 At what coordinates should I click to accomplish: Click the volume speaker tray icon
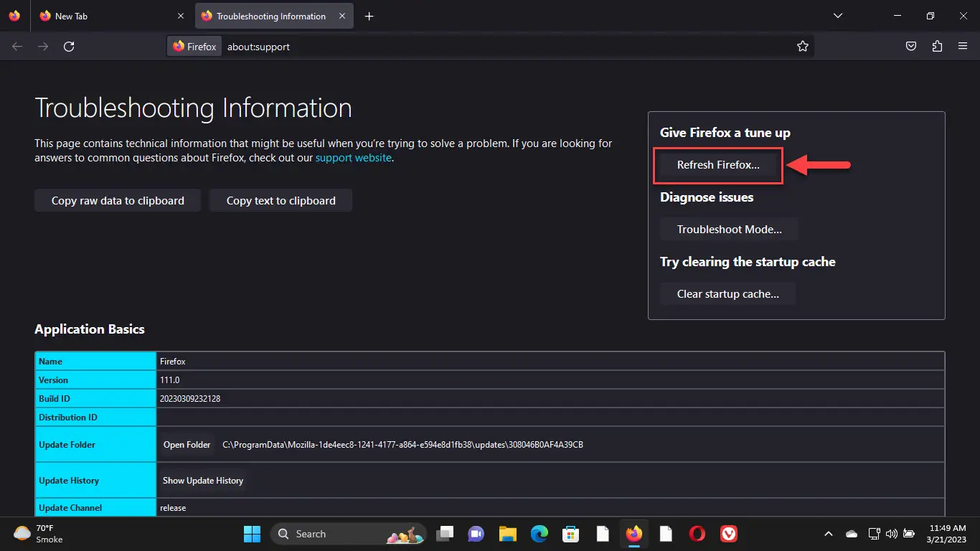(892, 534)
